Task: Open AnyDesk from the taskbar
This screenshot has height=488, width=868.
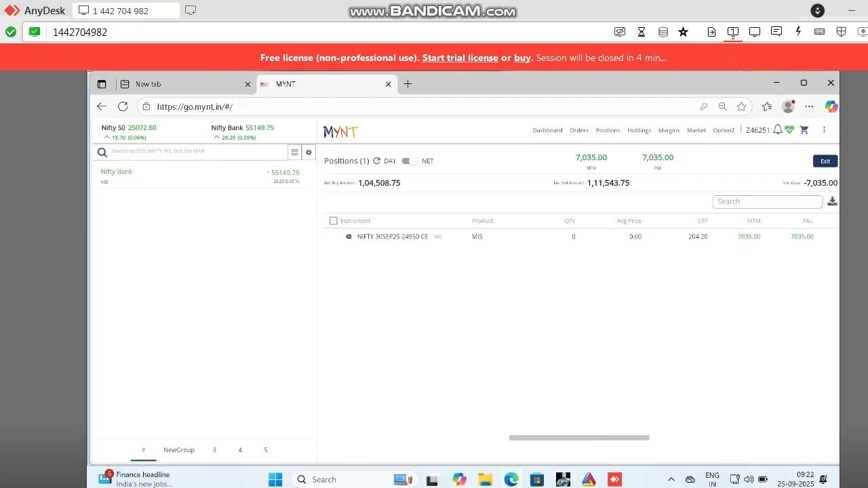Action: pyautogui.click(x=614, y=479)
